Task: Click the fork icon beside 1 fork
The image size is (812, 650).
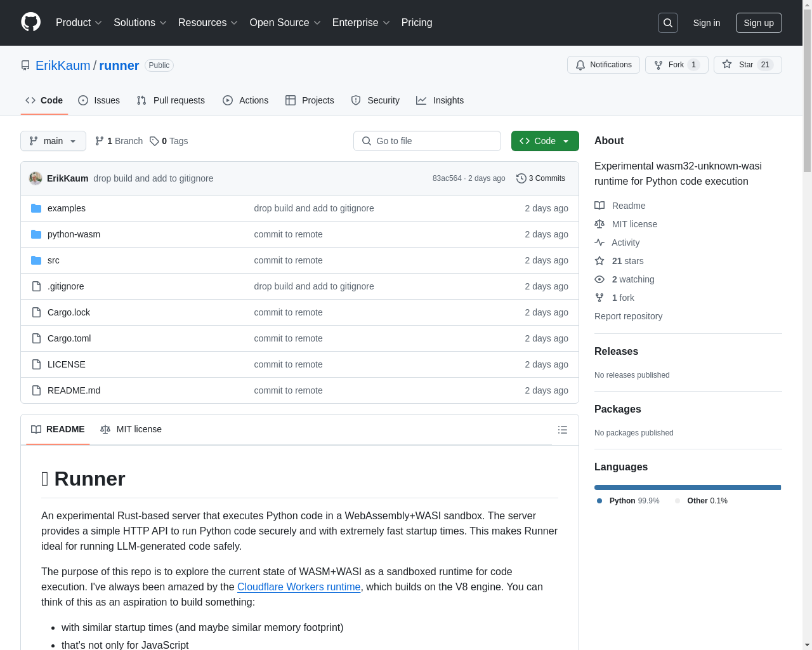Action: click(599, 298)
